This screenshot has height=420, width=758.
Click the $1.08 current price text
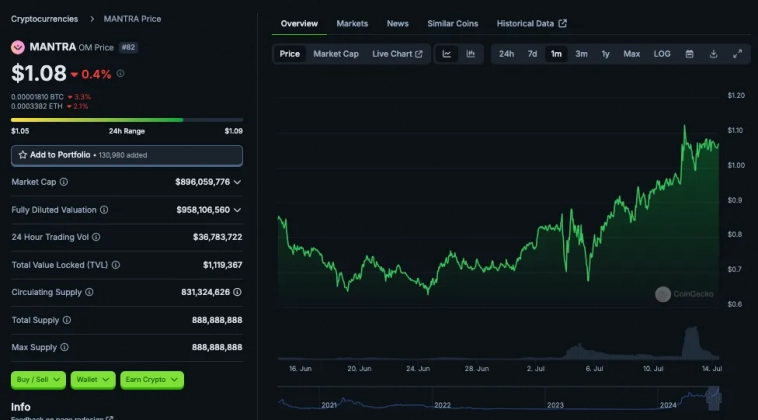pyautogui.click(x=39, y=73)
